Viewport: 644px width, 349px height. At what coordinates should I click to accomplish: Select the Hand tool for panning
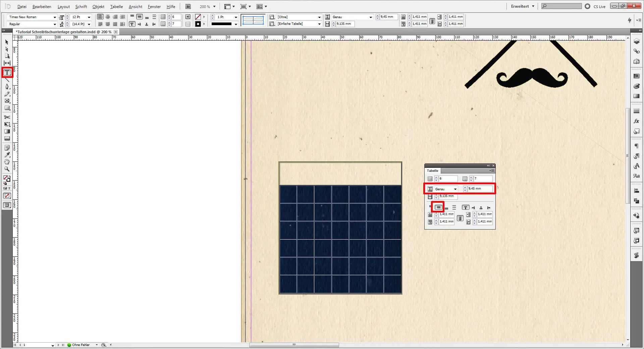pyautogui.click(x=7, y=162)
